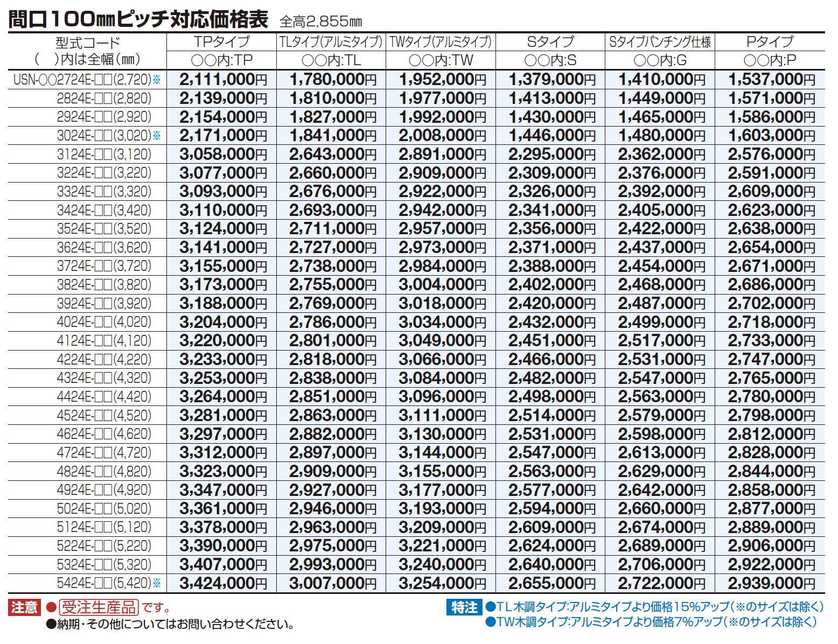Click price 2,111,000円 in TP column

point(224,80)
